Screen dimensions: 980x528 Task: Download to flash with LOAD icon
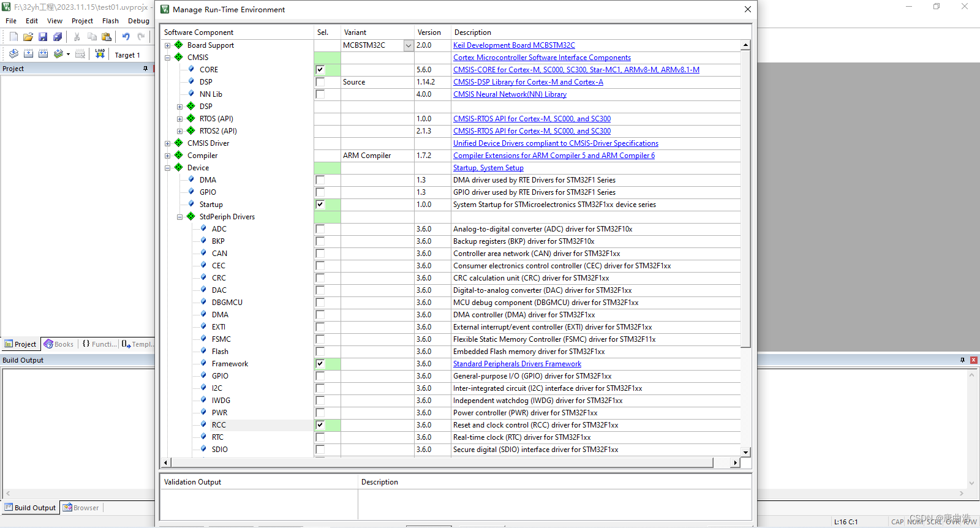100,54
